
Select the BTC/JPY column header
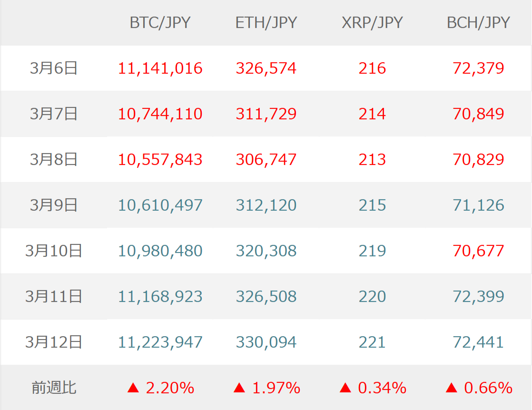[x=160, y=23]
